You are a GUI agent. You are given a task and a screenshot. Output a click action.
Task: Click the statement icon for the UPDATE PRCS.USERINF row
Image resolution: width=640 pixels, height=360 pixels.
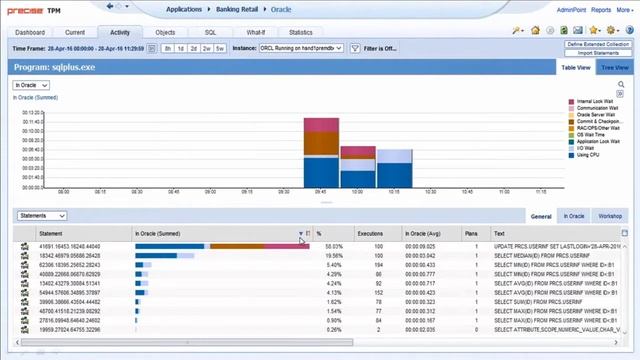(25, 247)
